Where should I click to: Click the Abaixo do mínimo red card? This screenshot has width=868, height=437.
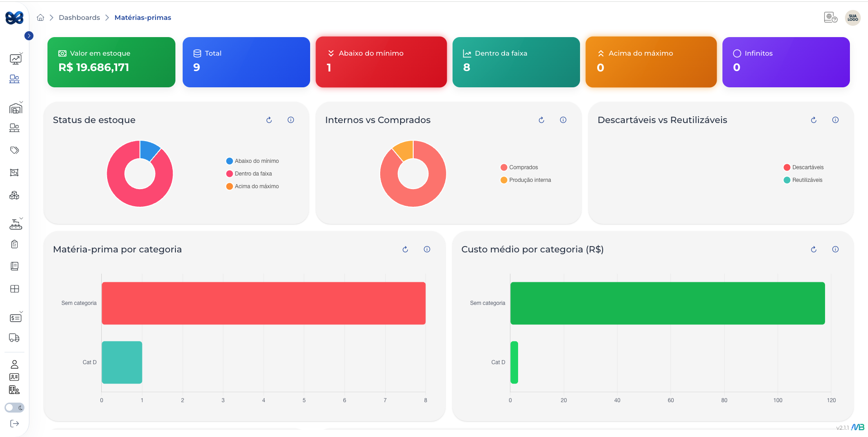click(x=381, y=62)
